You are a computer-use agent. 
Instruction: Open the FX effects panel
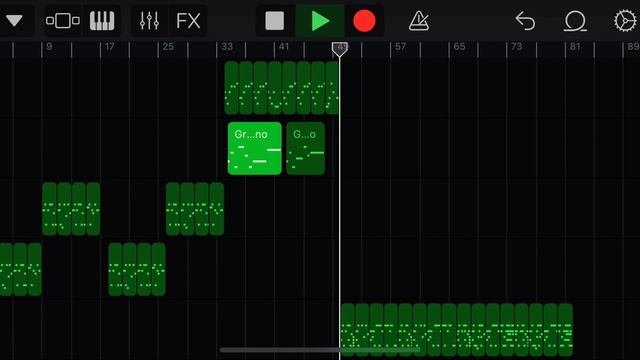pos(188,20)
